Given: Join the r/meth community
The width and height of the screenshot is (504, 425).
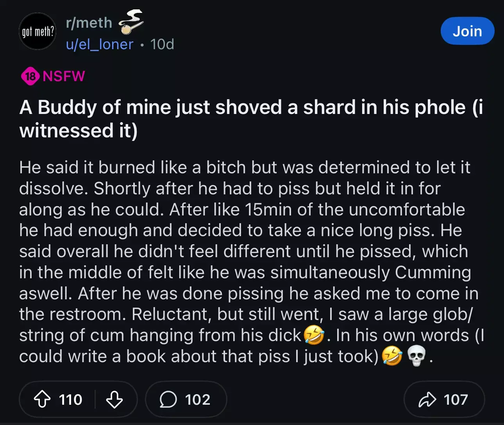Looking at the screenshot, I should [x=467, y=31].
